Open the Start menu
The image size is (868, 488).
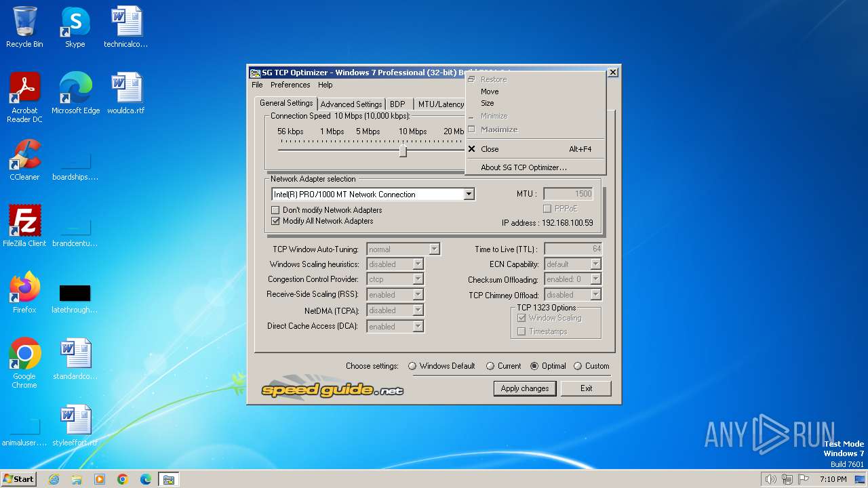coord(18,479)
